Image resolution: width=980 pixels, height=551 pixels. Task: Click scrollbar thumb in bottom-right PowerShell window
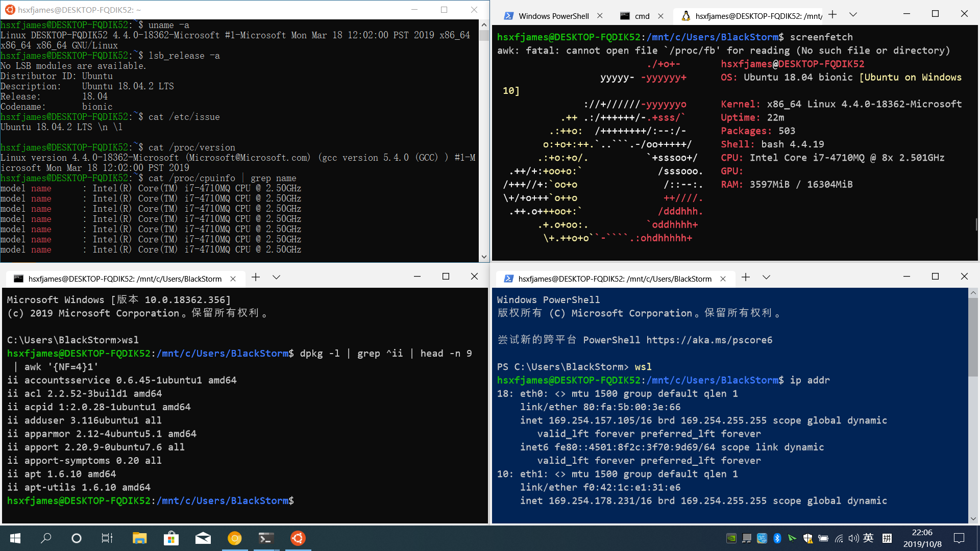(973, 337)
